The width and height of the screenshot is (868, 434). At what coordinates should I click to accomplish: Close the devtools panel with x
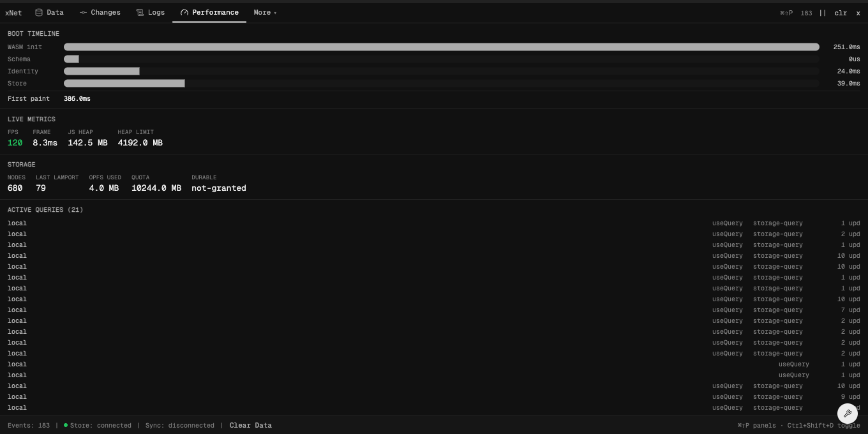[x=858, y=13]
